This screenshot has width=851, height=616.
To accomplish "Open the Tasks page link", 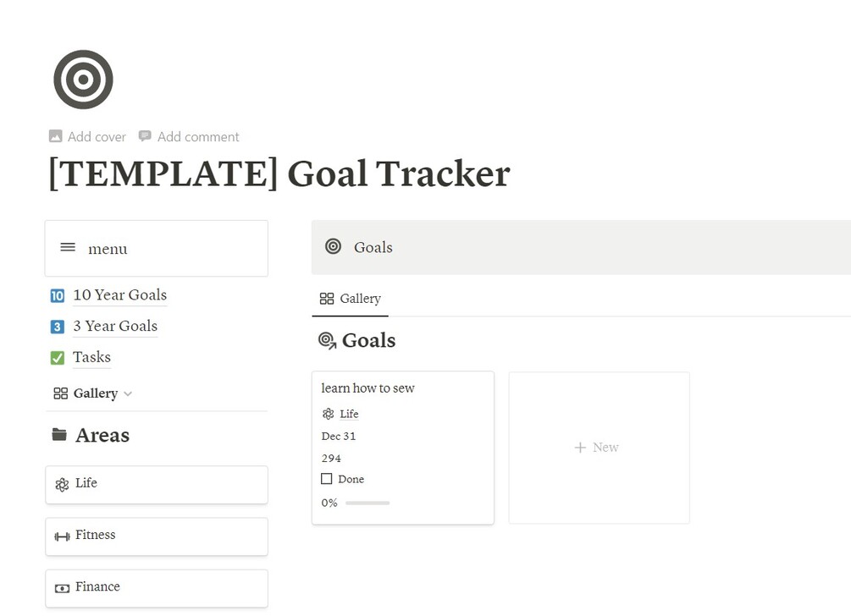I will point(91,357).
